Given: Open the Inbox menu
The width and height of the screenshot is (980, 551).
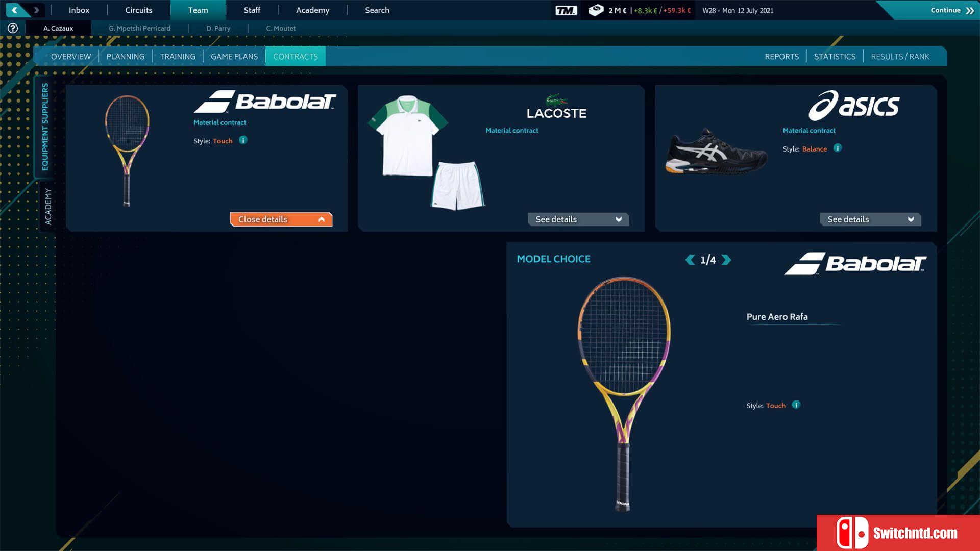Looking at the screenshot, I should point(79,10).
